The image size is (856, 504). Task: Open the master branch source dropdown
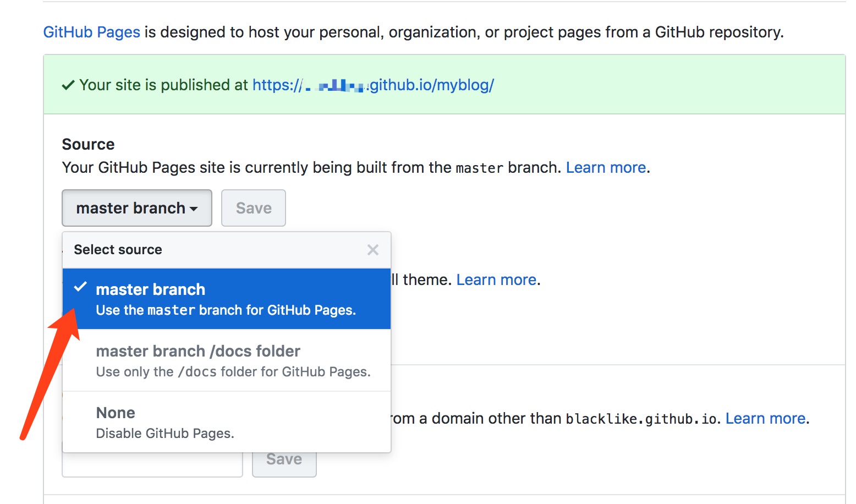pyautogui.click(x=137, y=208)
